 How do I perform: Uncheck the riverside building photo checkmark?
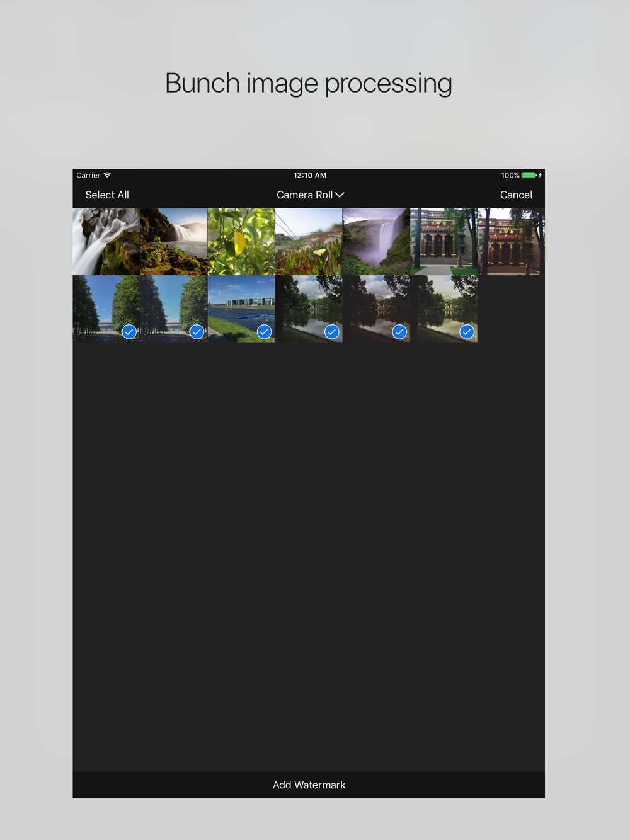264,332
